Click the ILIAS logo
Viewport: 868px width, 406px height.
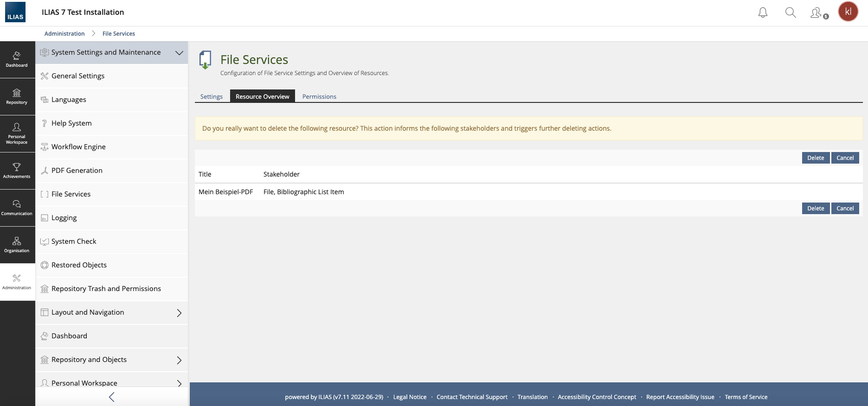[x=15, y=13]
